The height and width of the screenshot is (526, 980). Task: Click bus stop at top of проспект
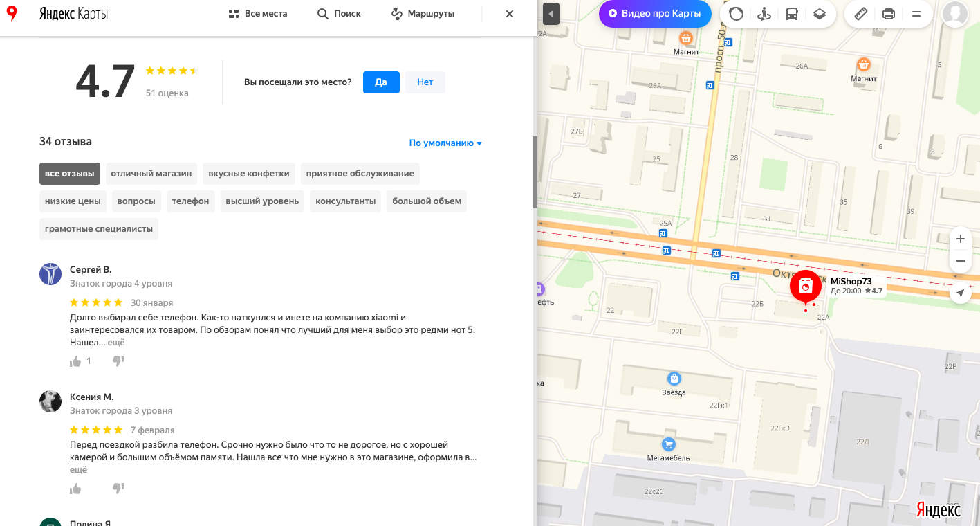(728, 42)
